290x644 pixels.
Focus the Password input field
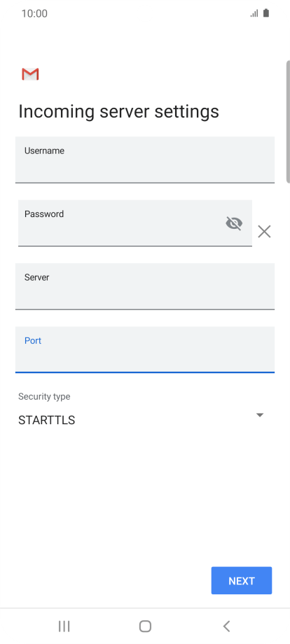[x=135, y=223]
